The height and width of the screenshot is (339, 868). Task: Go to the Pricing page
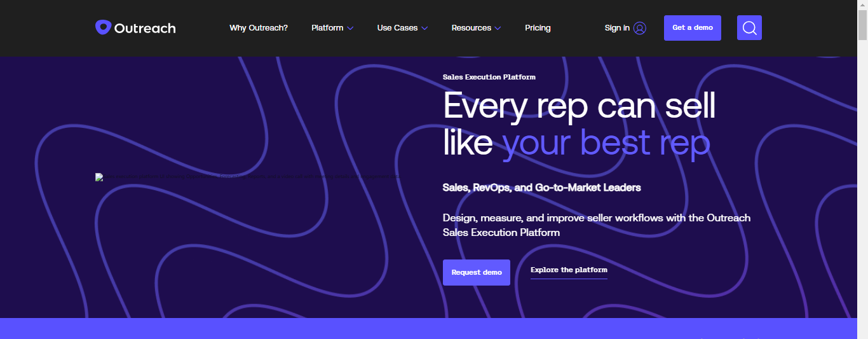point(538,28)
